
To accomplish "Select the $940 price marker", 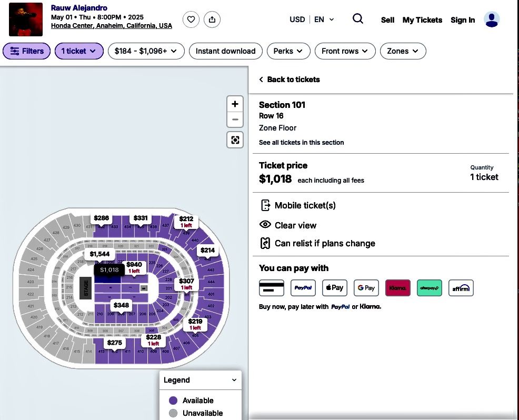I will click(134, 267).
